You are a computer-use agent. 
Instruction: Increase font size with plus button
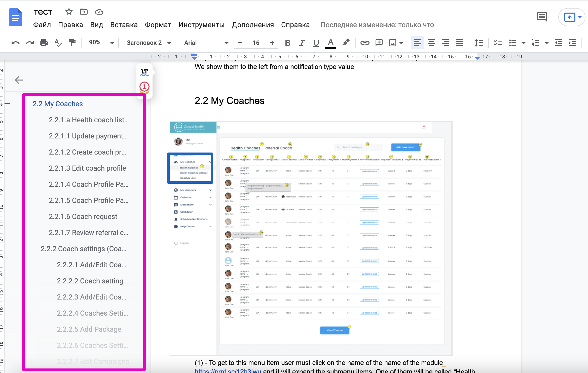click(x=272, y=43)
